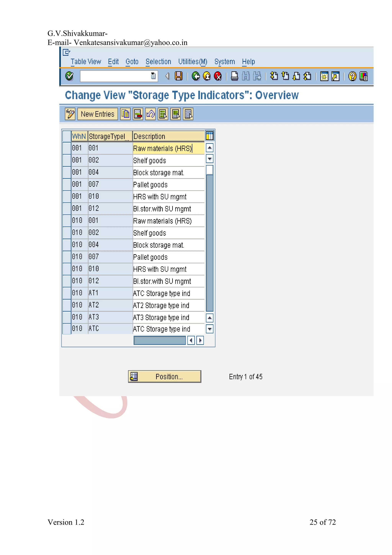This screenshot has width=392, height=555.
Task: Click the green checkmark Enter icon
Action: click(69, 76)
